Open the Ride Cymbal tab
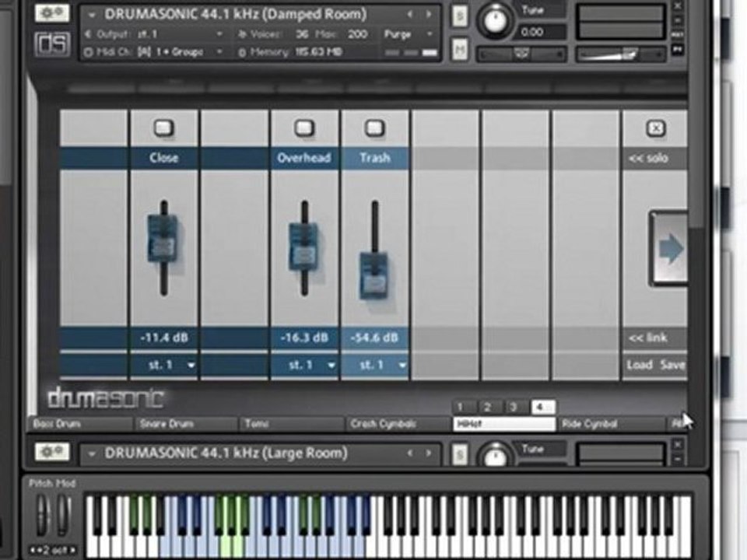Viewport: 747px width, 560px height. click(611, 424)
